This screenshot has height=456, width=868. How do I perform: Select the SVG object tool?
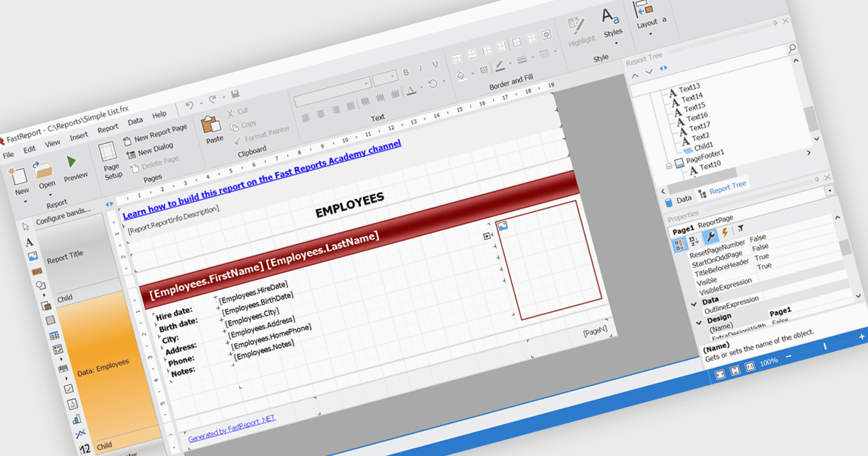[x=36, y=271]
